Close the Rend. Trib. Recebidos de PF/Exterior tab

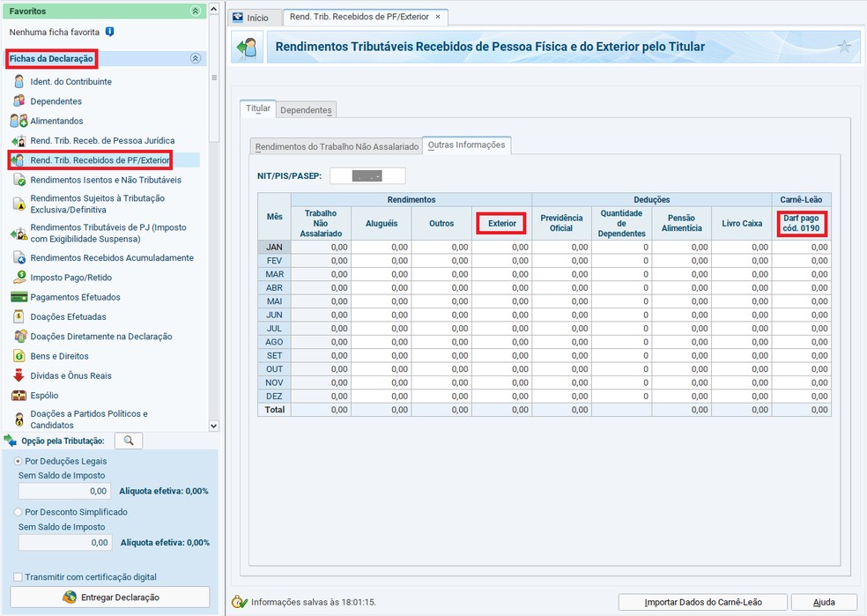(x=438, y=17)
